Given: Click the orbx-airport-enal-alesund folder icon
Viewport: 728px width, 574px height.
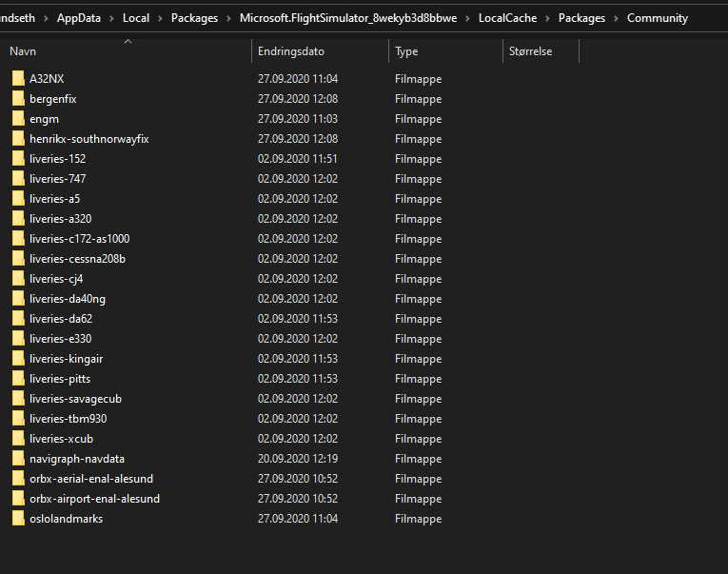Looking at the screenshot, I should coord(18,498).
